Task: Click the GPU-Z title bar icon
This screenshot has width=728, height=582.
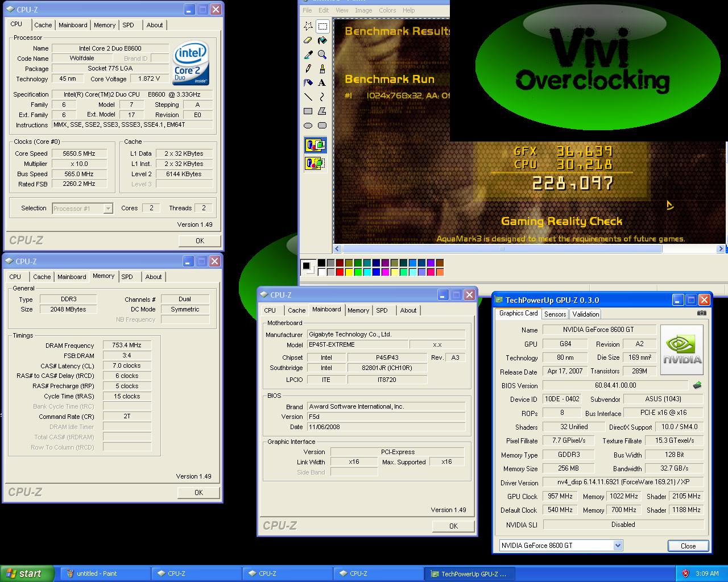Action: pyautogui.click(x=499, y=300)
